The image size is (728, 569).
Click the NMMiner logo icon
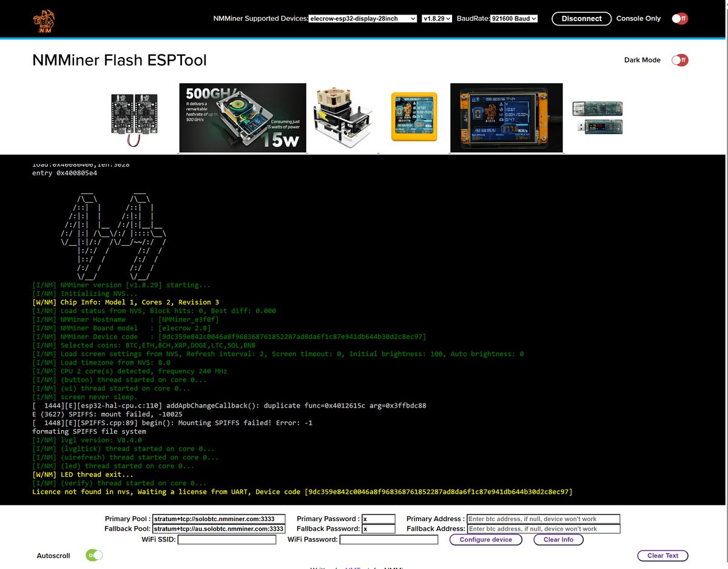click(x=44, y=21)
